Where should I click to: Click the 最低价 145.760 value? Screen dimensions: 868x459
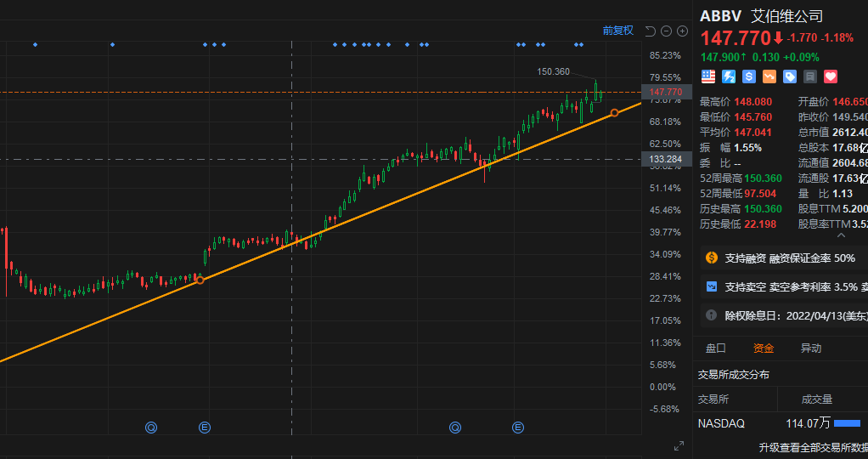pos(752,117)
